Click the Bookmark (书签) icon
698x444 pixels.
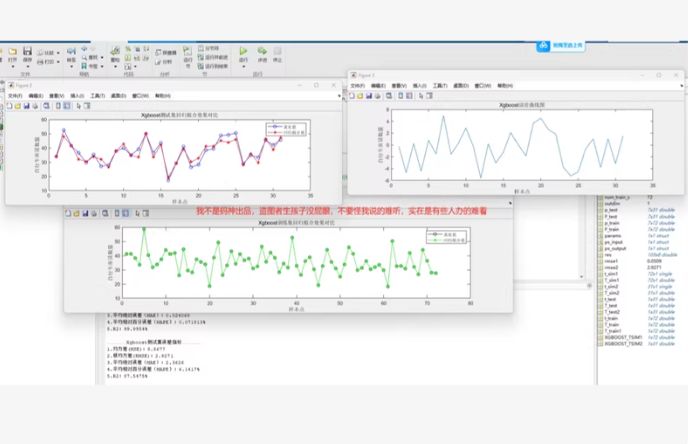tap(84, 66)
